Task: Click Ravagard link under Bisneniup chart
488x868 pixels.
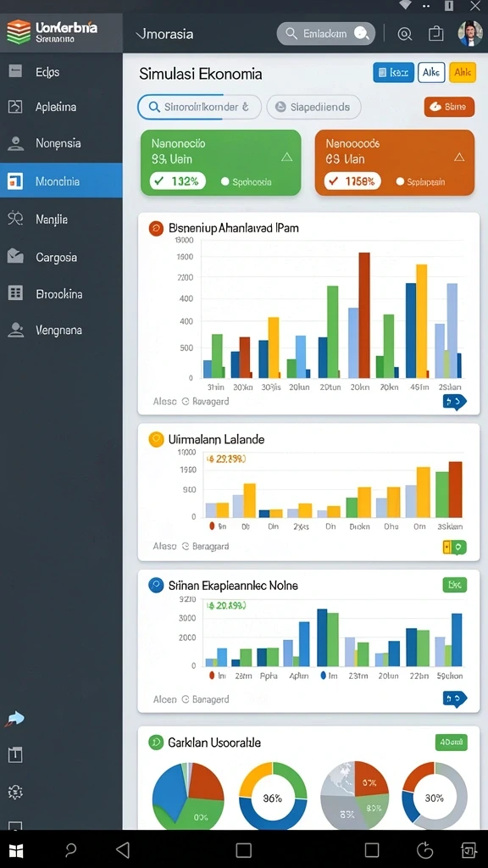Action: (210, 401)
